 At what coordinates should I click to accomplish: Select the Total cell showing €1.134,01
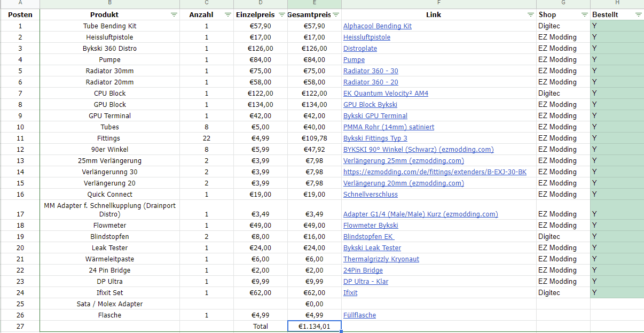tap(314, 326)
